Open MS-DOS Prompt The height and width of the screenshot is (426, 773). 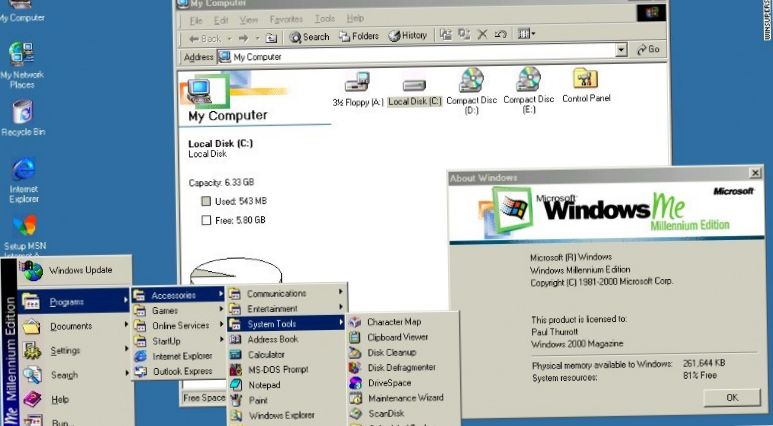(x=286, y=369)
